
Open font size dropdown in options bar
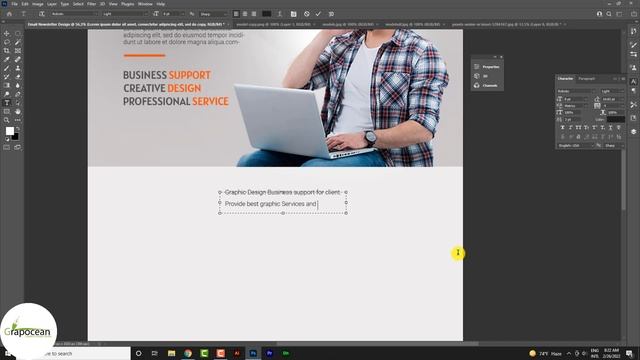click(173, 14)
